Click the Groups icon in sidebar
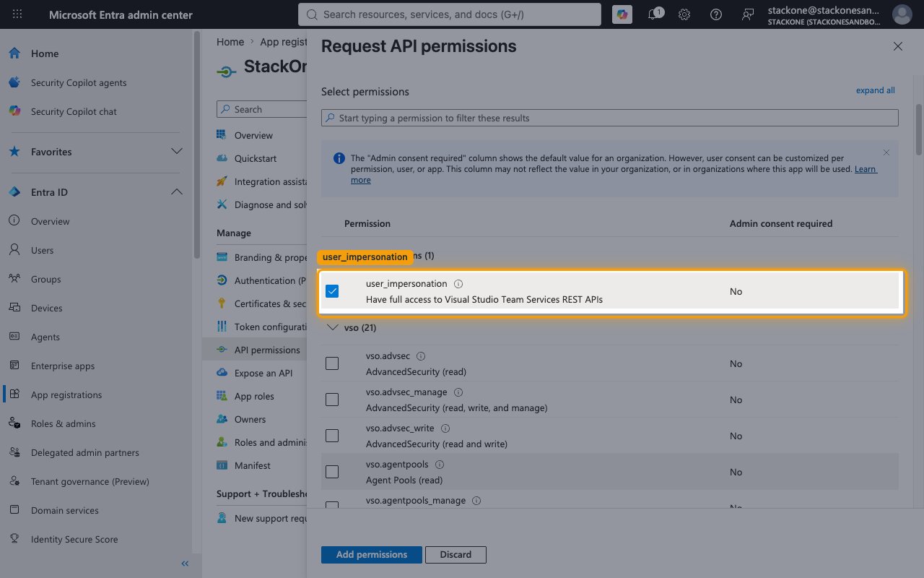924x578 pixels. [14, 279]
